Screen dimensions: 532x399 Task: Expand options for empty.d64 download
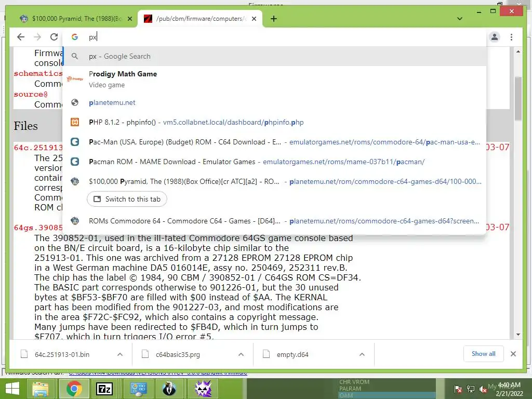[362, 354]
